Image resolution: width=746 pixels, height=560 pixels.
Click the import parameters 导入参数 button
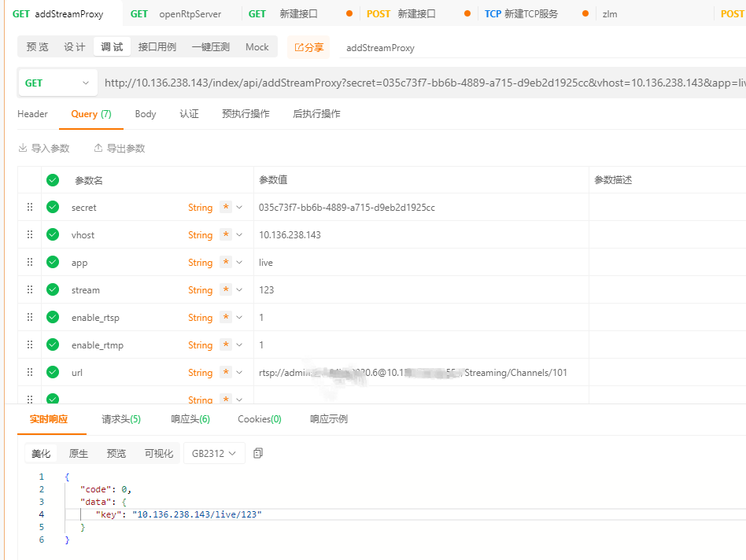pyautogui.click(x=44, y=149)
